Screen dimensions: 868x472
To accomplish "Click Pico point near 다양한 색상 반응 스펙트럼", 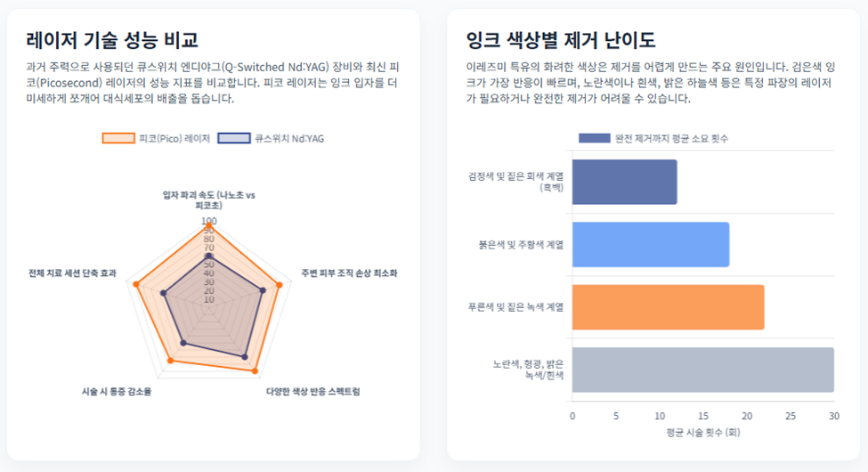I will (x=256, y=371).
